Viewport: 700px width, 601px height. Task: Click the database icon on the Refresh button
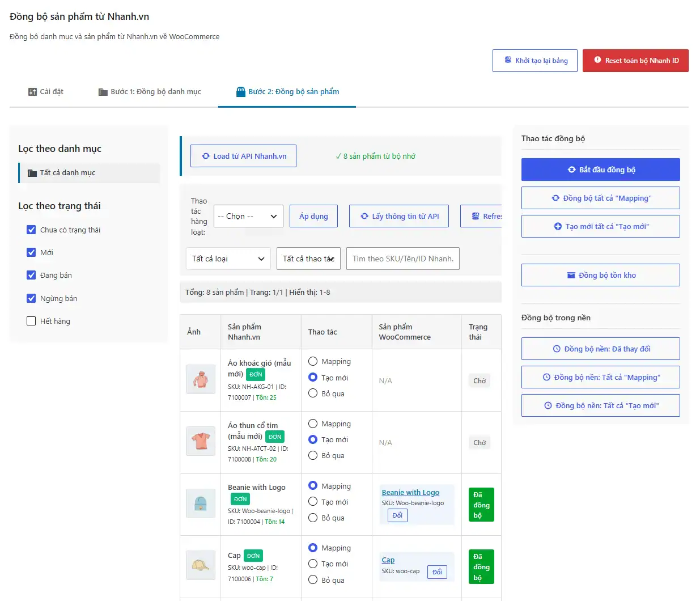pos(476,216)
